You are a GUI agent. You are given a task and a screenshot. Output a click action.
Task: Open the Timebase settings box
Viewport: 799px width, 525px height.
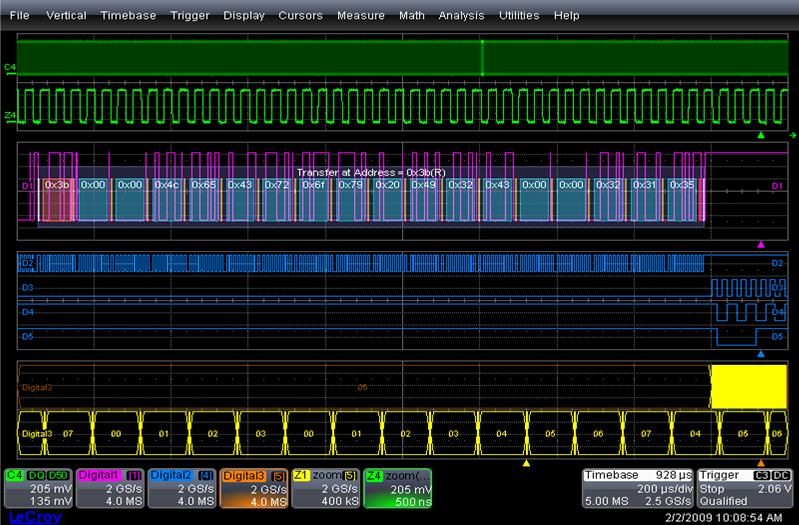click(x=637, y=487)
